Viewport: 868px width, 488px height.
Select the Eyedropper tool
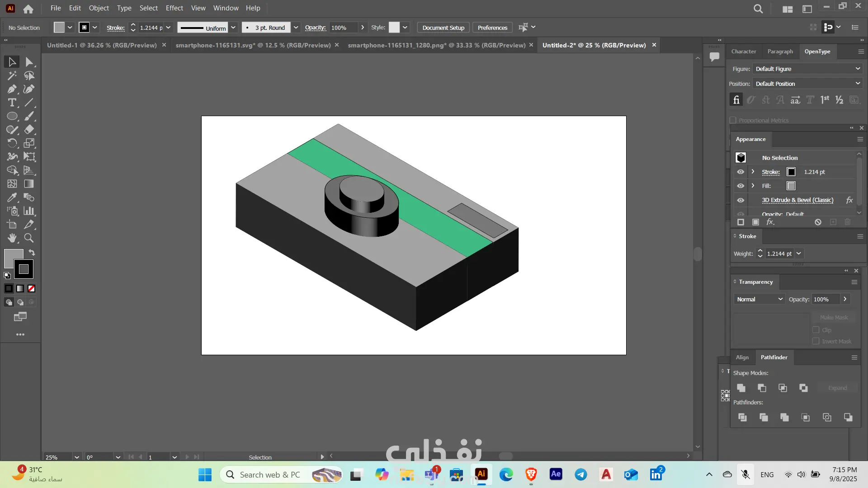(x=12, y=197)
